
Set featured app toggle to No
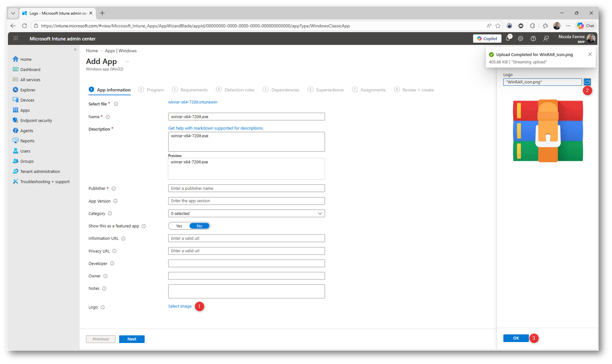pyautogui.click(x=199, y=226)
